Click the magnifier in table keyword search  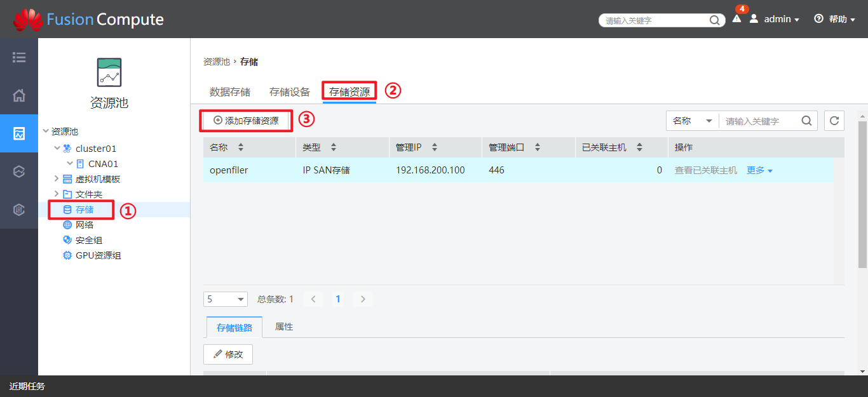click(x=806, y=121)
